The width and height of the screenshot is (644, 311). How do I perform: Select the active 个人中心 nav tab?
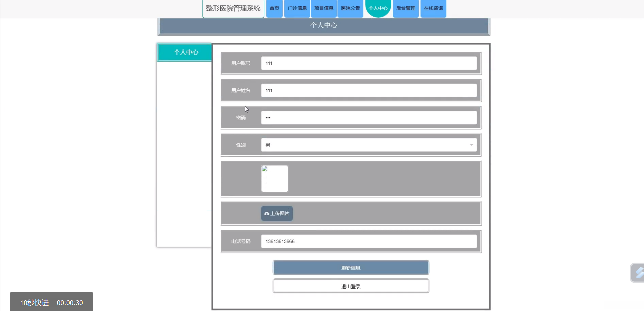click(378, 8)
